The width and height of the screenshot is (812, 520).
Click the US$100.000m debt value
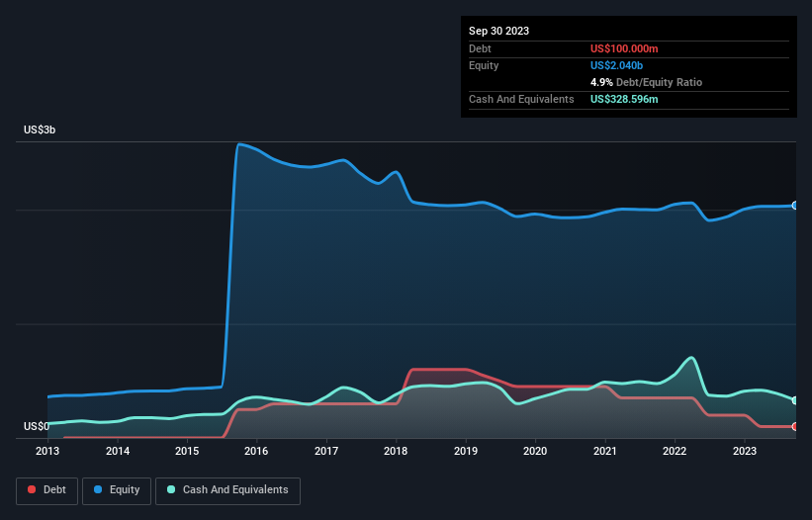[x=624, y=48]
